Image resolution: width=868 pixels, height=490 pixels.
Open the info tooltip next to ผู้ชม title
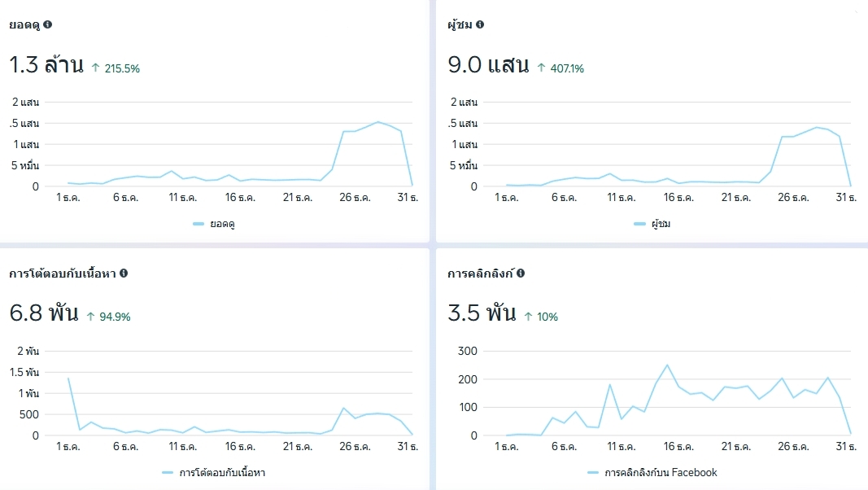click(480, 24)
